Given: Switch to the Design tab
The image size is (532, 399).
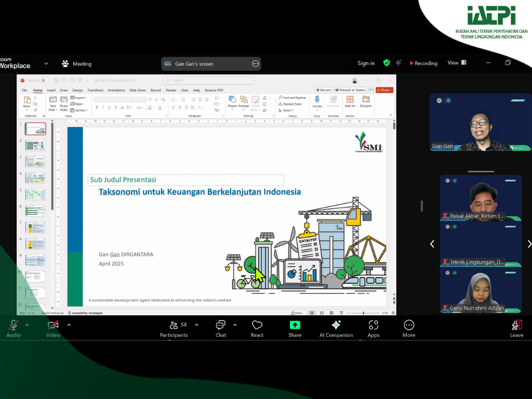Looking at the screenshot, I should (x=77, y=90).
